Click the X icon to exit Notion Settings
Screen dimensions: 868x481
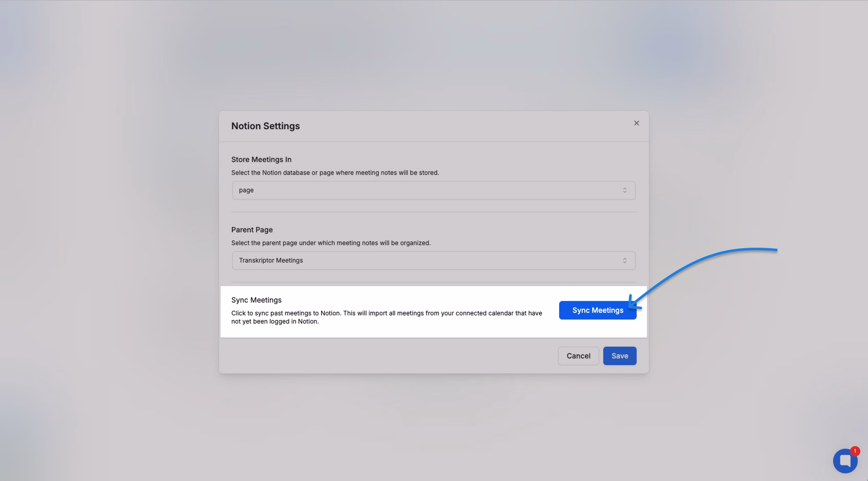click(x=636, y=123)
